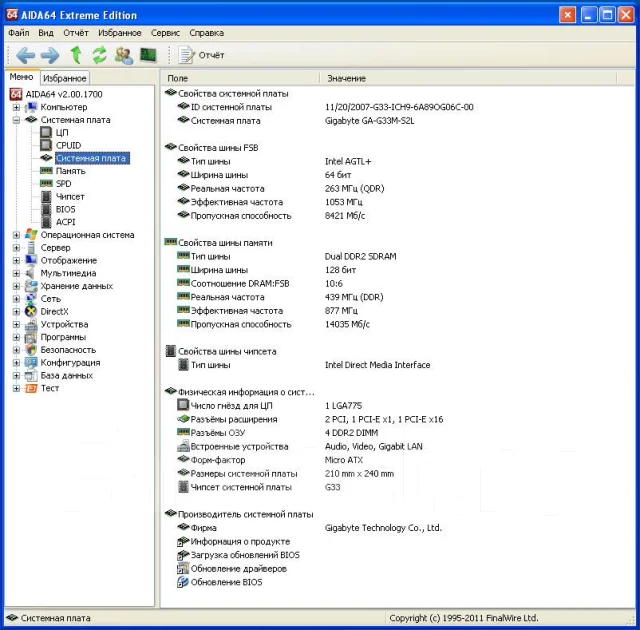
Task: Open Информация о продукте link
Action: [x=240, y=541]
